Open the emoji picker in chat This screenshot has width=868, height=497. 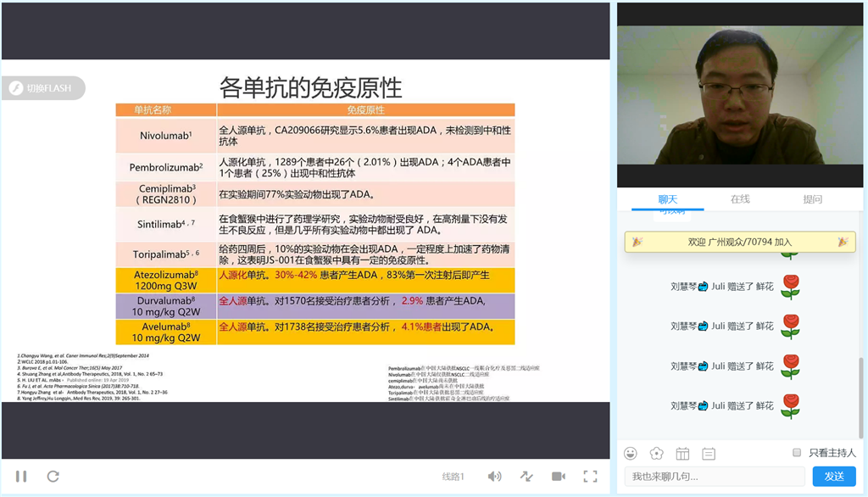pyautogui.click(x=630, y=453)
